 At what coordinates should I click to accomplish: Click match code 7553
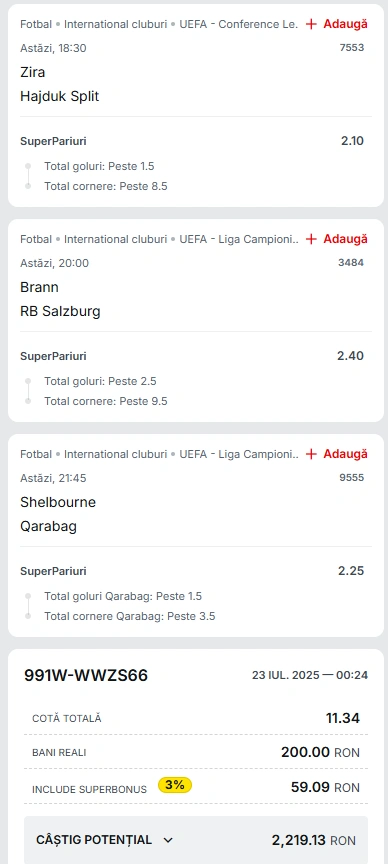tap(352, 48)
